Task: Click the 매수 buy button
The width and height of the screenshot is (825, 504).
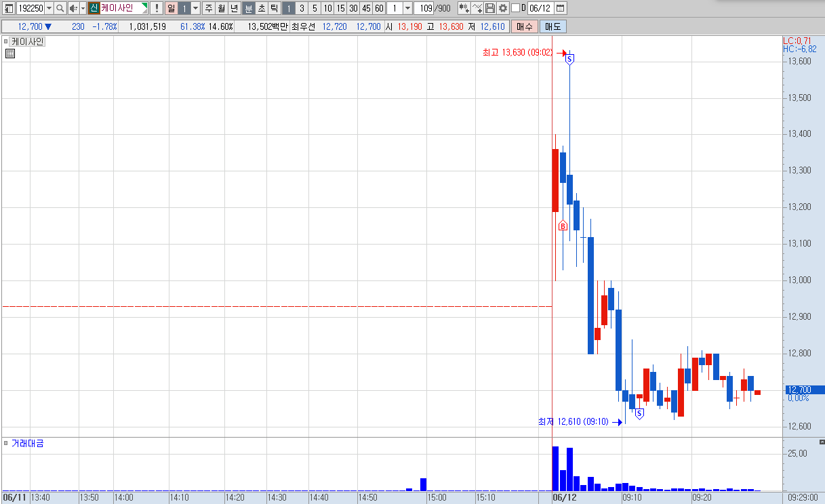Action: click(524, 26)
